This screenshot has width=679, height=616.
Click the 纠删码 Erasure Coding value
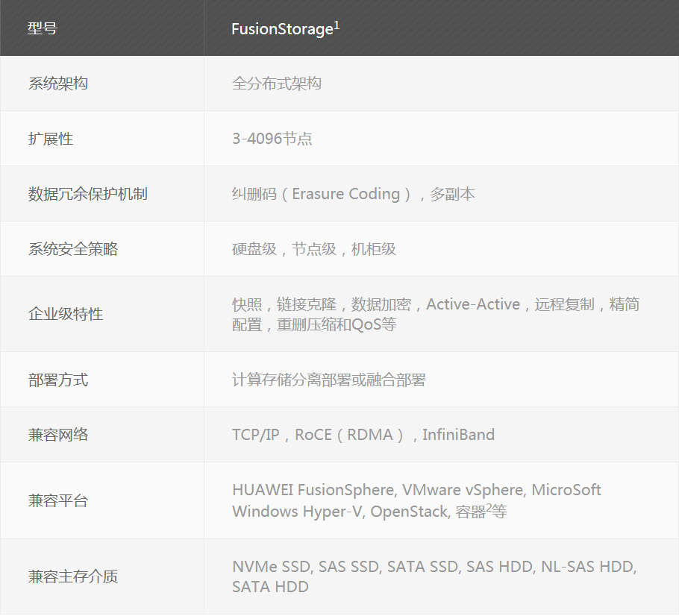point(354,194)
